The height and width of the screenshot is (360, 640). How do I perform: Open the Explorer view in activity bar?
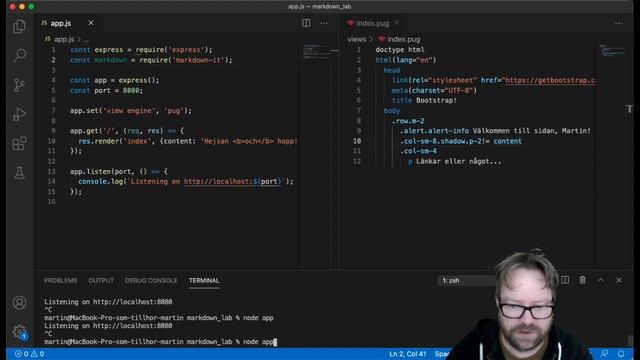pyautogui.click(x=19, y=27)
